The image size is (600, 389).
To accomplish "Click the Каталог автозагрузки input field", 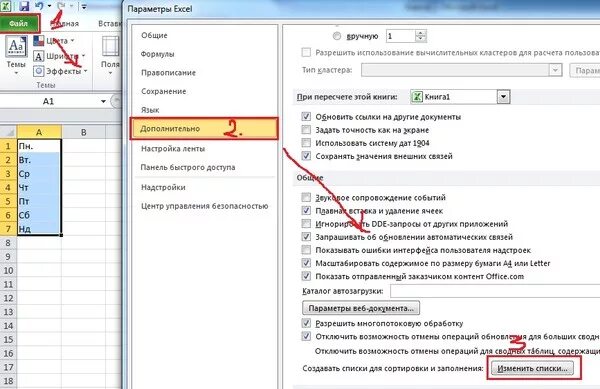I will coord(495,291).
